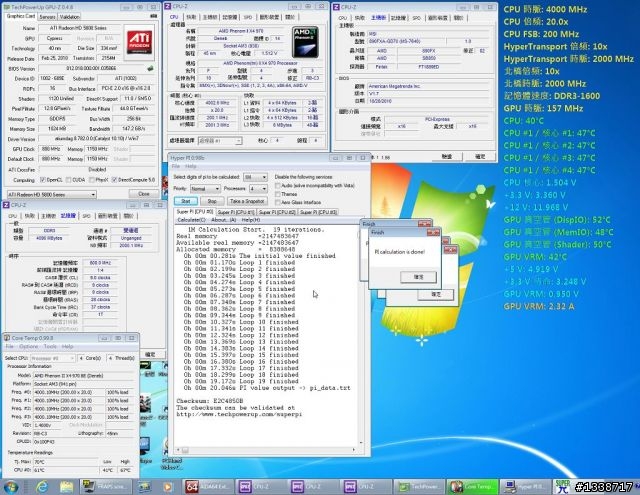This screenshot has width=640, height=495.
Task: Select the Super PI [CPU #1] tab
Action: click(236, 212)
